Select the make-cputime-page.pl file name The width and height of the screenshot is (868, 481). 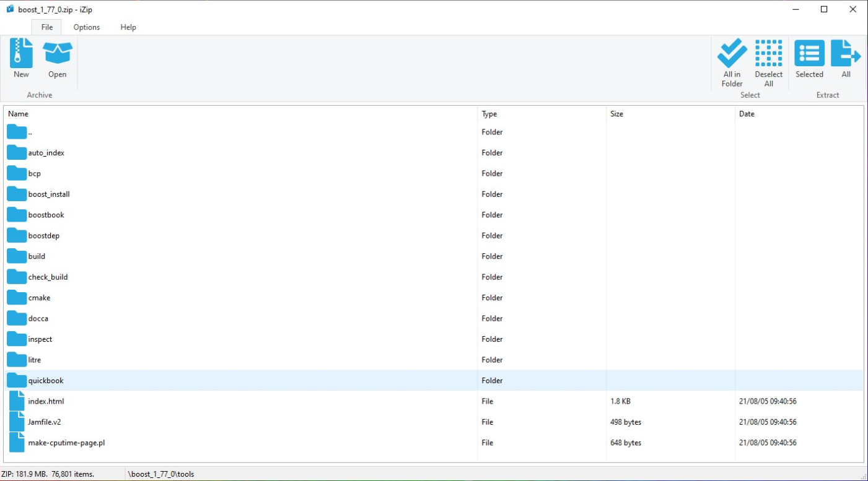tap(66, 443)
